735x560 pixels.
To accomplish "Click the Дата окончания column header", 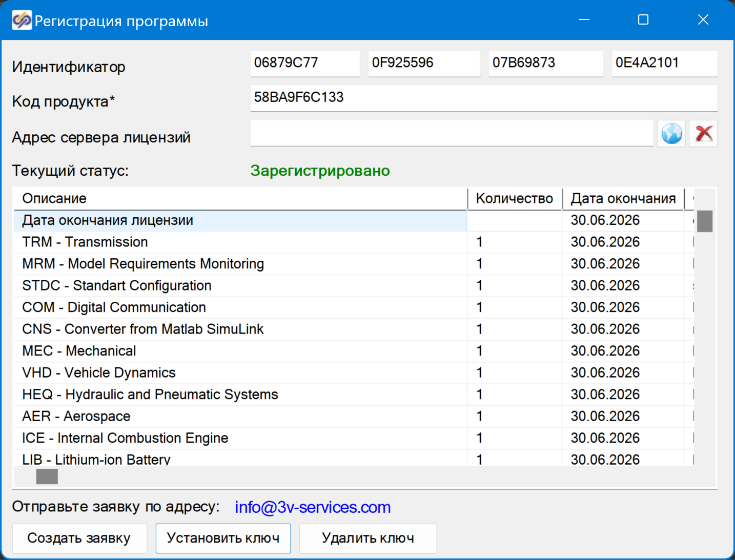I will (623, 199).
